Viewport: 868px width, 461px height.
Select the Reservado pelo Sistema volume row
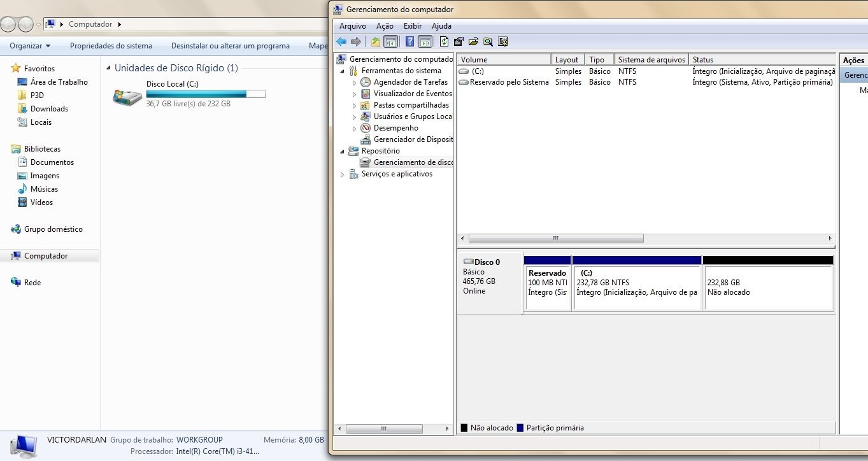point(646,82)
